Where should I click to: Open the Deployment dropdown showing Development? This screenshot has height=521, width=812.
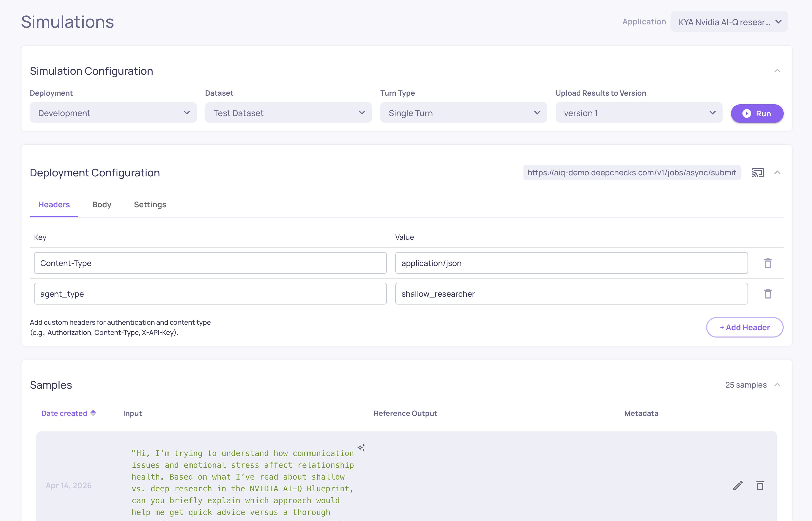pos(113,113)
